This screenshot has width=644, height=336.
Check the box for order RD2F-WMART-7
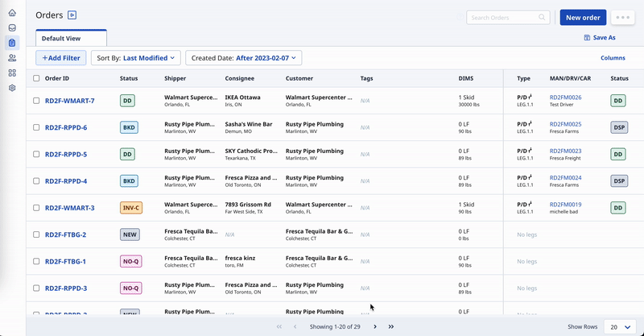(x=36, y=101)
